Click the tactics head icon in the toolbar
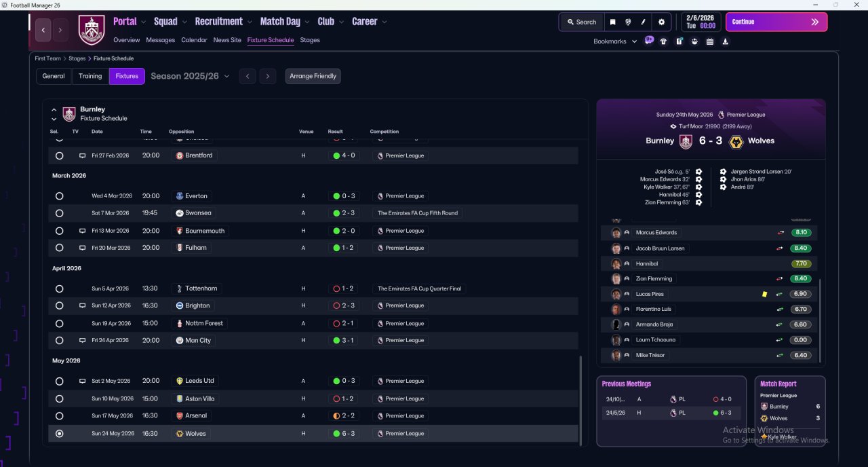868x467 pixels. [628, 22]
